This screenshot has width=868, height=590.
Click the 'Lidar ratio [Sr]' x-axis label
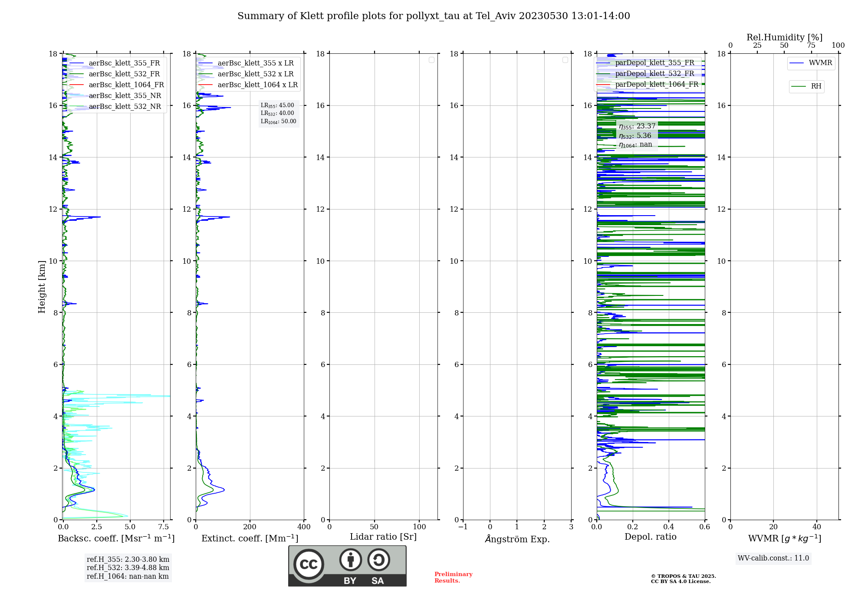click(383, 537)
